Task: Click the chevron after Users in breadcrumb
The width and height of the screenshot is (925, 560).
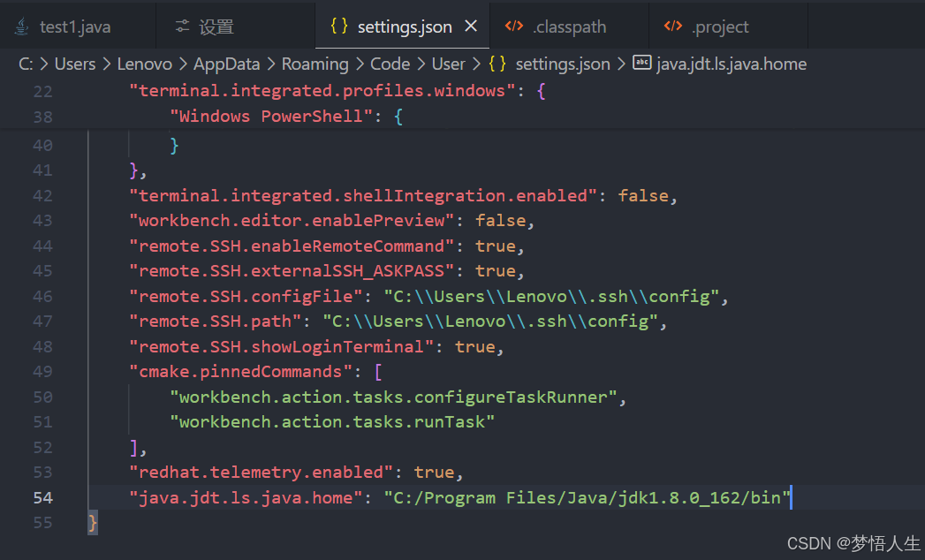Action: 106,64
